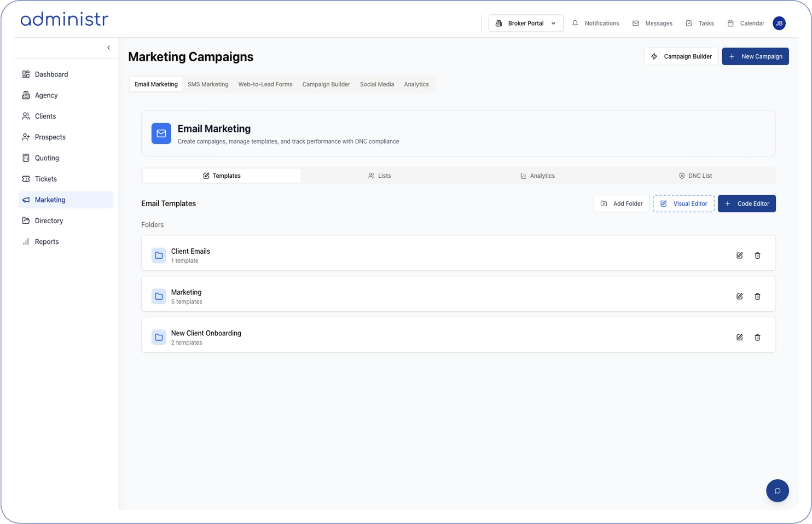Collapse the sidebar with the chevron
The width and height of the screenshot is (812, 524).
click(108, 48)
